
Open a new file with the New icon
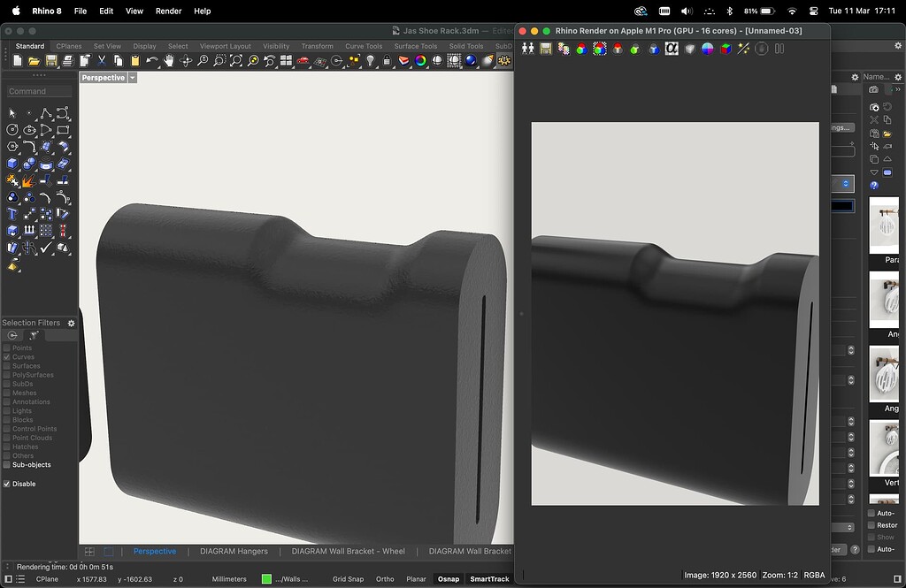tap(17, 60)
